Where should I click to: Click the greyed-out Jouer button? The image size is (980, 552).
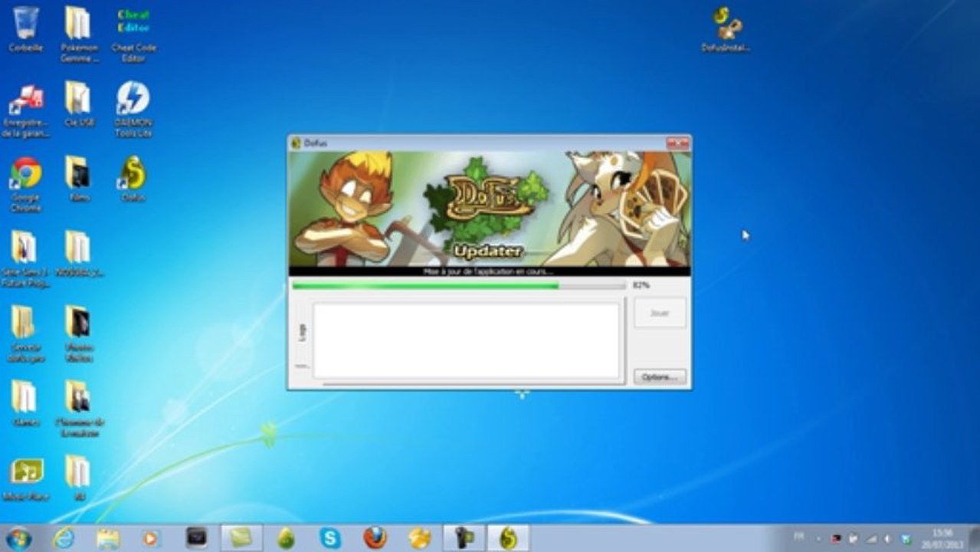pyautogui.click(x=660, y=313)
